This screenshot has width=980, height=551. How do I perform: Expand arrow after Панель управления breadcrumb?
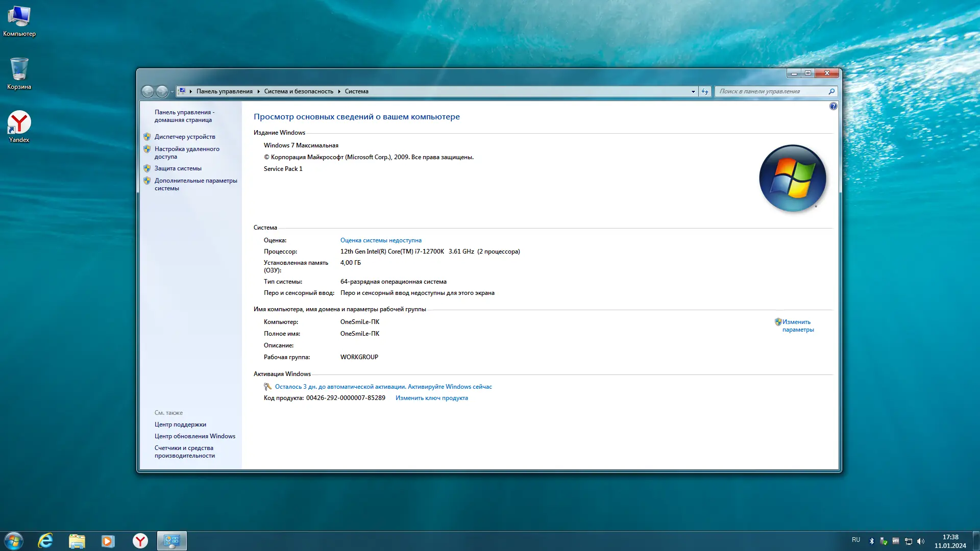(x=258, y=91)
